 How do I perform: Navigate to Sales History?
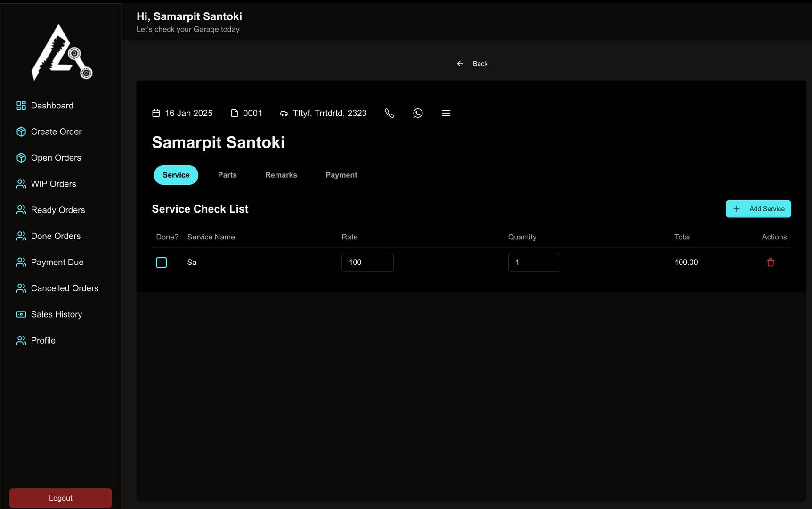pos(56,314)
